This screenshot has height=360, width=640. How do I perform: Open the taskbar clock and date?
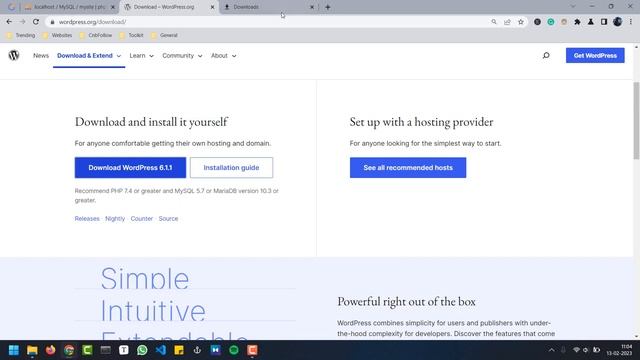point(620,350)
